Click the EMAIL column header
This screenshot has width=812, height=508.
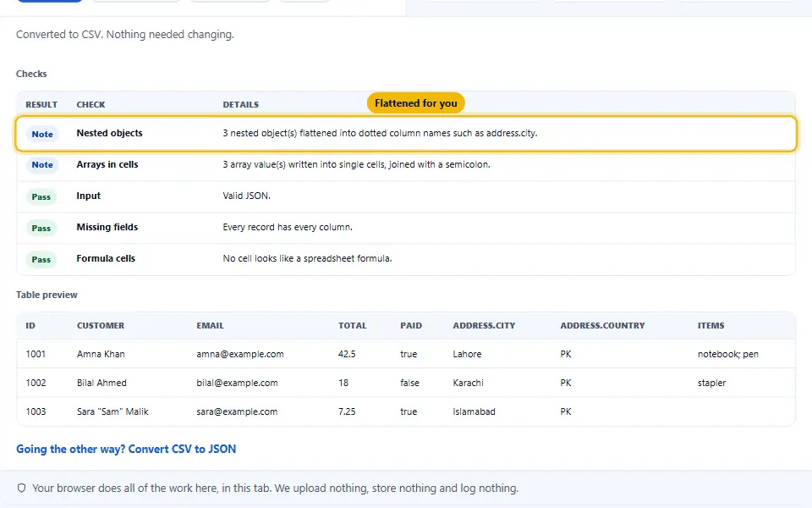210,325
